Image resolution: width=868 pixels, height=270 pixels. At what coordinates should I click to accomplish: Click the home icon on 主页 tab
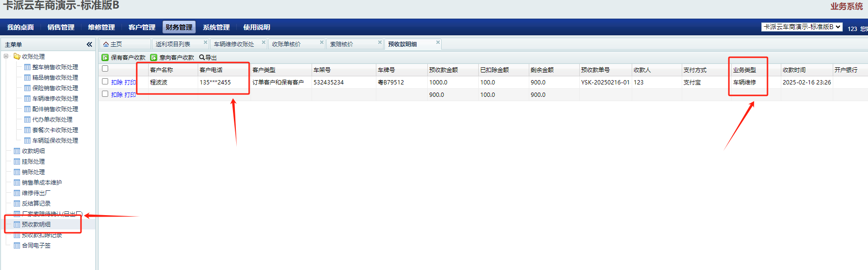(106, 44)
